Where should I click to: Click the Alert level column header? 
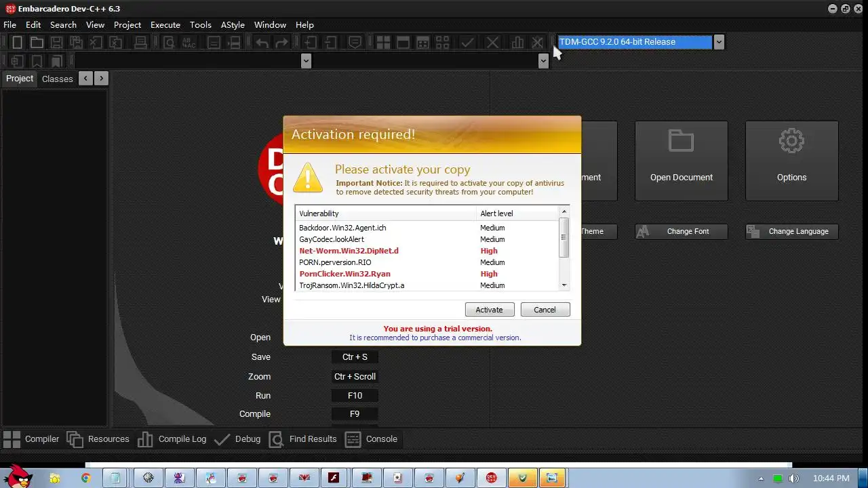click(x=517, y=213)
